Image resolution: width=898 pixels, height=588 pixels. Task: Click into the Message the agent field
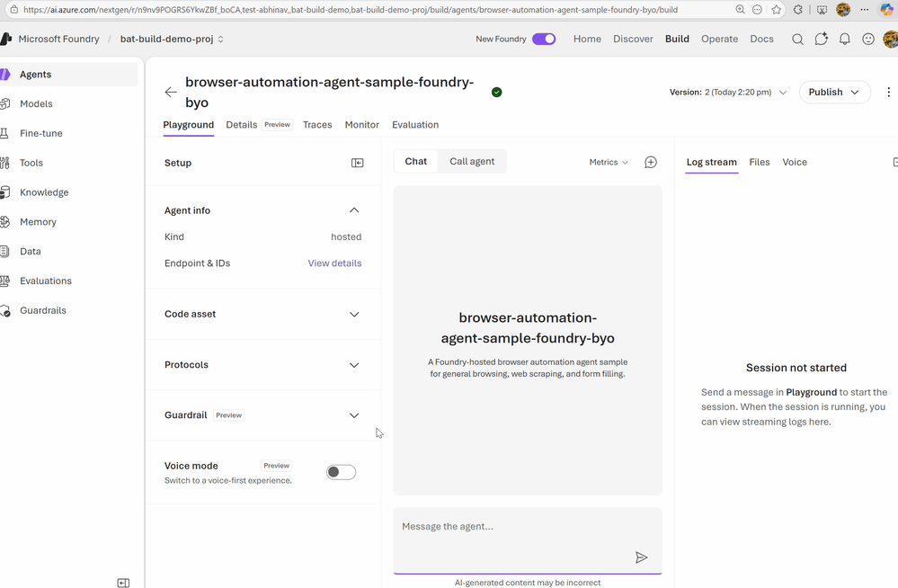[x=528, y=540]
